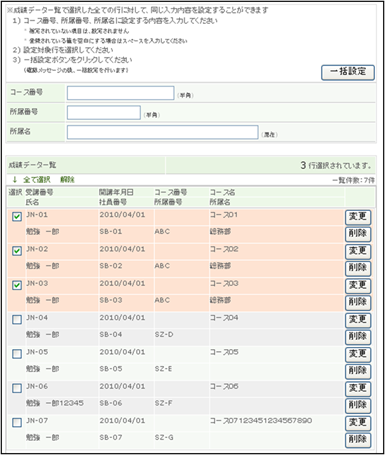Click department code SZ-D
Image resolution: width=385 pixels, height=455 pixels.
point(164,334)
